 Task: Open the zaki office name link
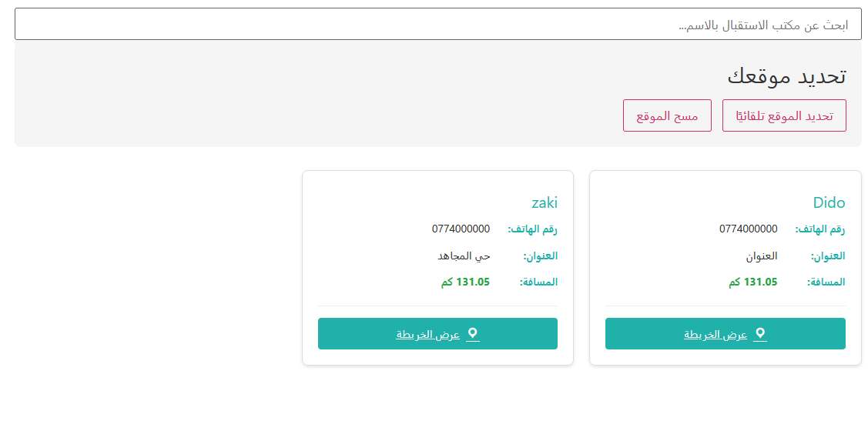(x=545, y=203)
